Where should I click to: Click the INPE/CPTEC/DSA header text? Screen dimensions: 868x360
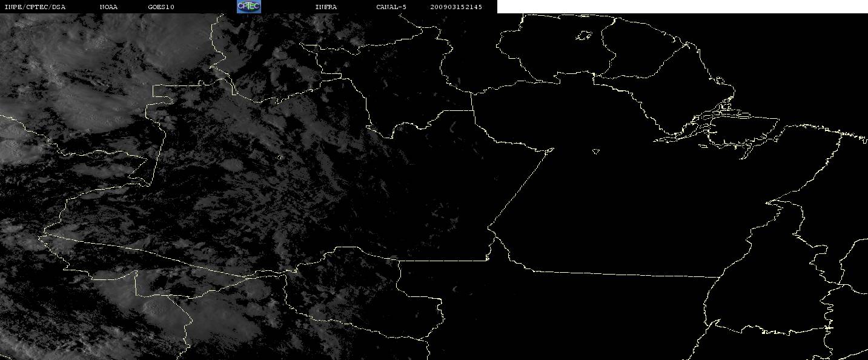pyautogui.click(x=35, y=7)
